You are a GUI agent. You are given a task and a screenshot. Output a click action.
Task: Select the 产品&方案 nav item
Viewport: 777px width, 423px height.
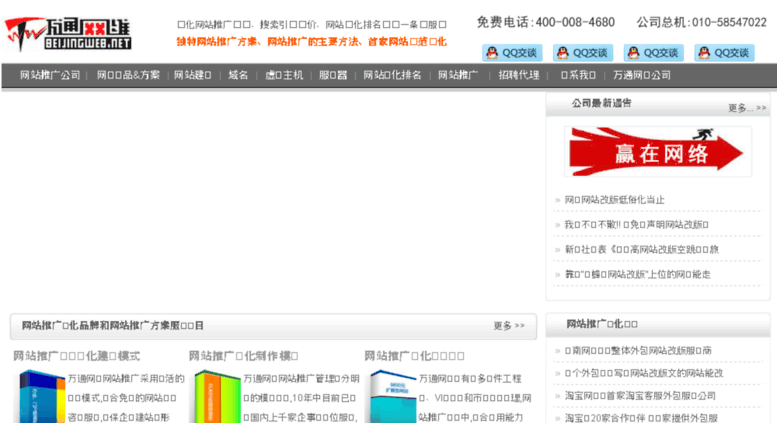(128, 75)
